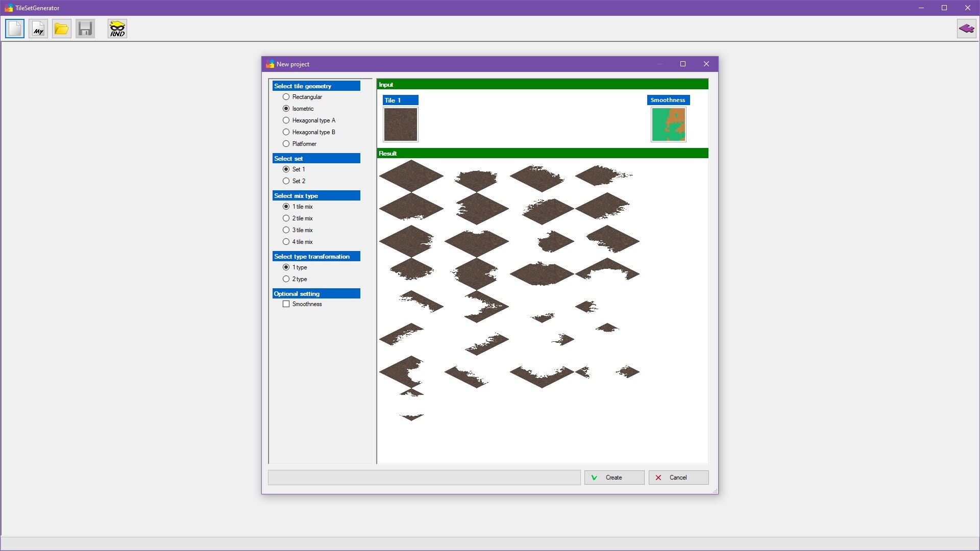Image resolution: width=980 pixels, height=551 pixels.
Task: Switch to the Platformer tile geometry
Action: tap(286, 143)
